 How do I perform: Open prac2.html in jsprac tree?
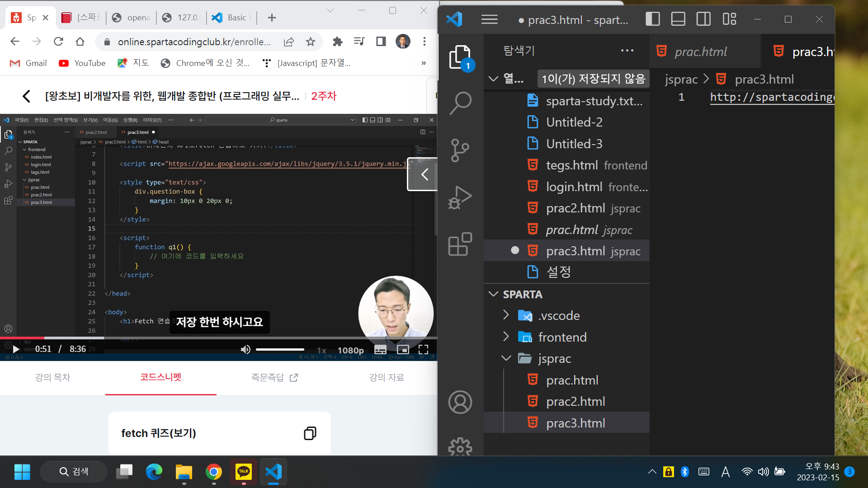point(566,401)
